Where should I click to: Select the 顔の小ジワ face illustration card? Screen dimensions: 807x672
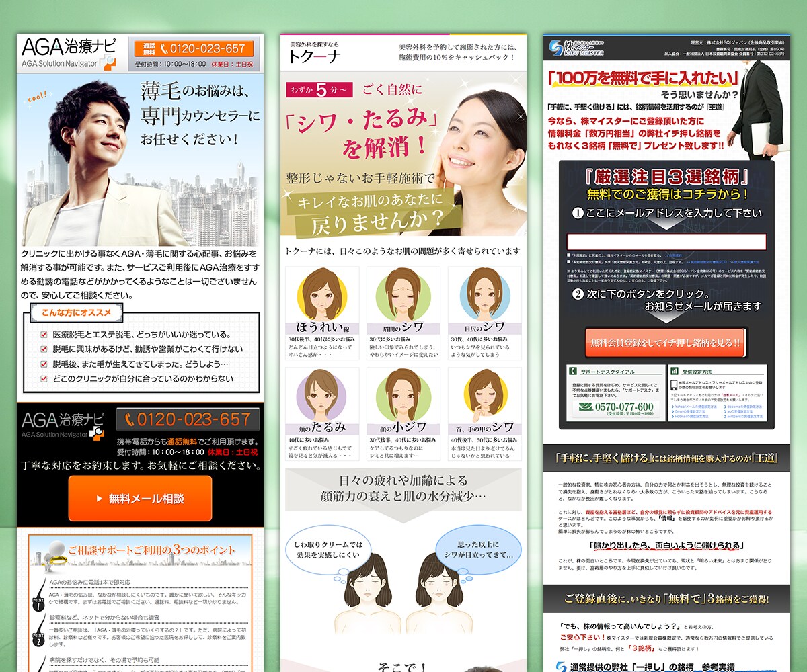tap(403, 413)
